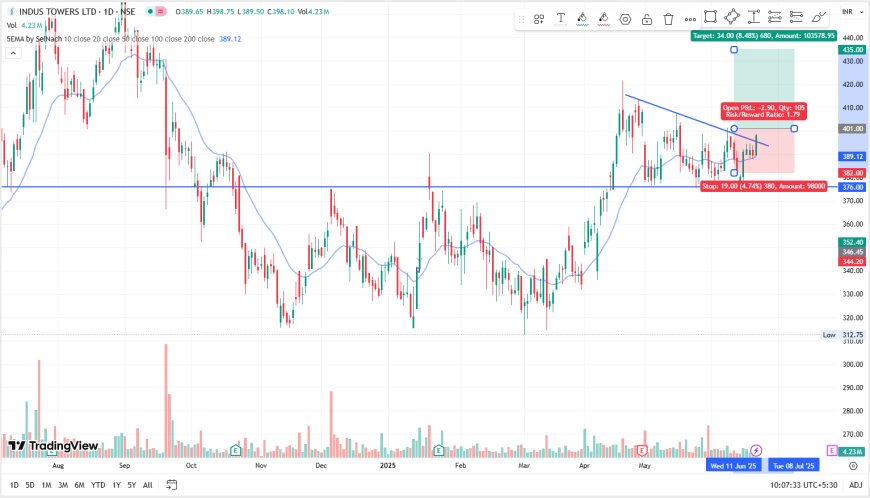Screen dimensions: 870x498
Task: Switch range to 3M
Action: click(63, 485)
